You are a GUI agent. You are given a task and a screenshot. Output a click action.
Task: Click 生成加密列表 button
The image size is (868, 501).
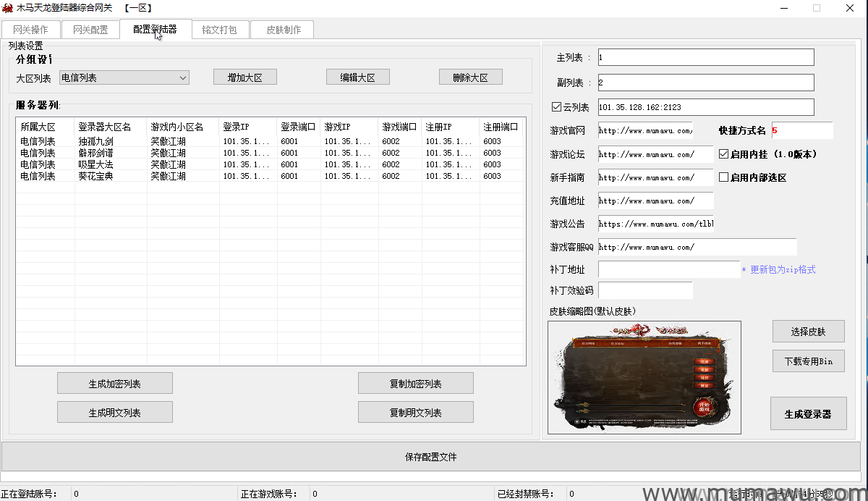coord(115,384)
